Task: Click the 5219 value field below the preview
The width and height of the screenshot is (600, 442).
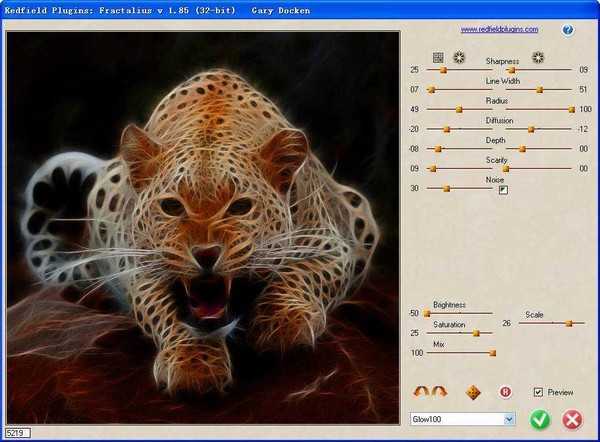Action: pyautogui.click(x=16, y=433)
